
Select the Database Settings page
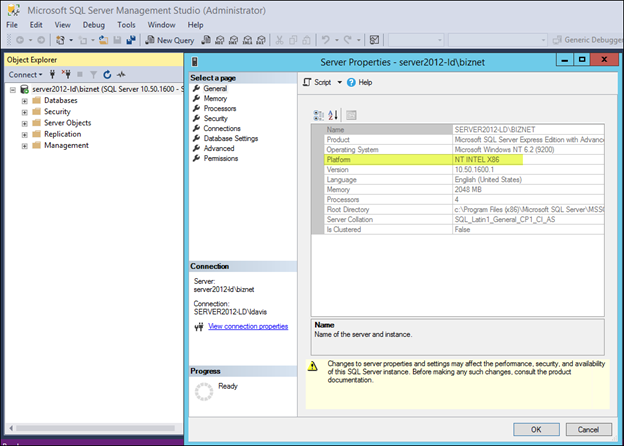[230, 138]
